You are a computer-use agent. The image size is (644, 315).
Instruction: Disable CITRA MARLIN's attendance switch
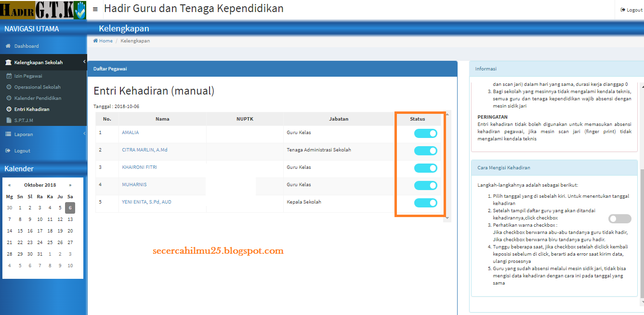(425, 151)
